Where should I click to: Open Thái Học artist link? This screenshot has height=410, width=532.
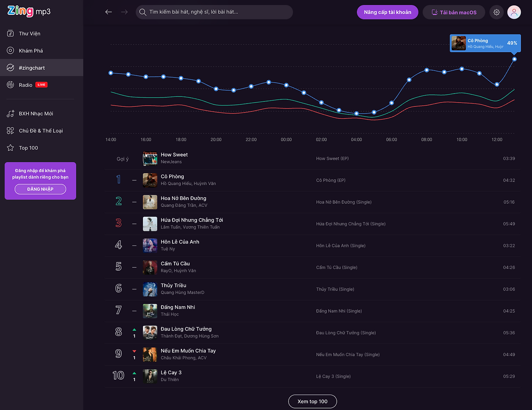coord(170,314)
